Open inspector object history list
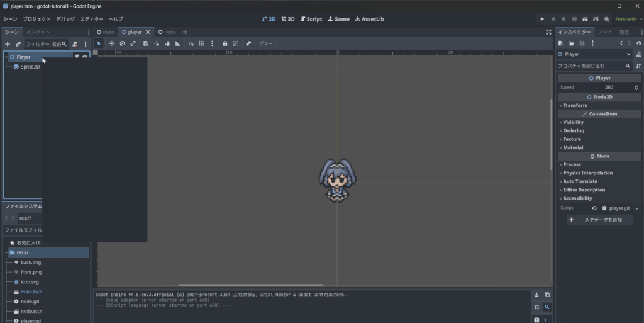Screen dimensions: 644x323 click(638, 43)
